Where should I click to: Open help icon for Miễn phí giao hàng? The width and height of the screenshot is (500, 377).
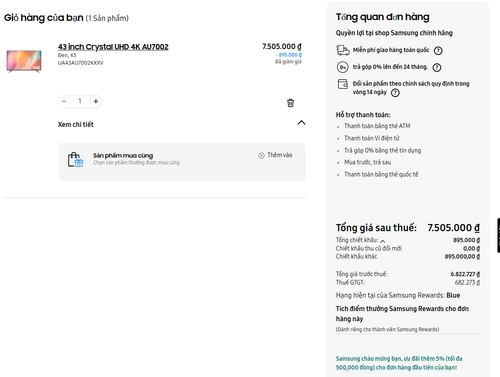438,51
